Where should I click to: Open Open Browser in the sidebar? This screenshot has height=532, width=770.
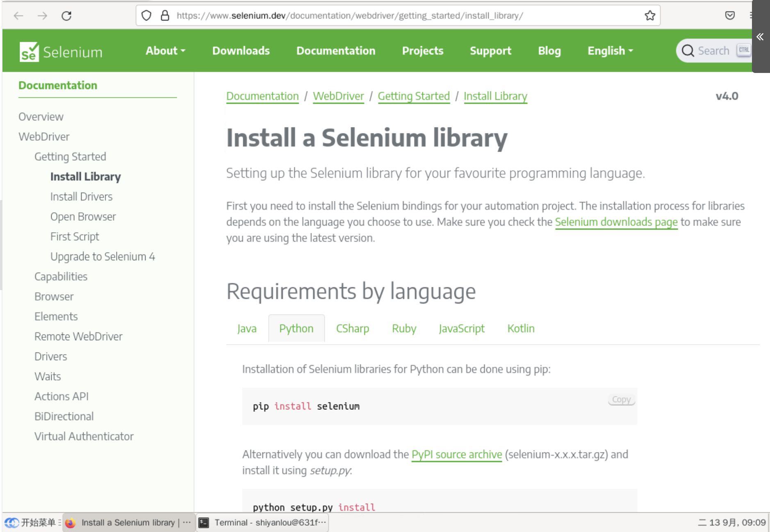coord(83,217)
